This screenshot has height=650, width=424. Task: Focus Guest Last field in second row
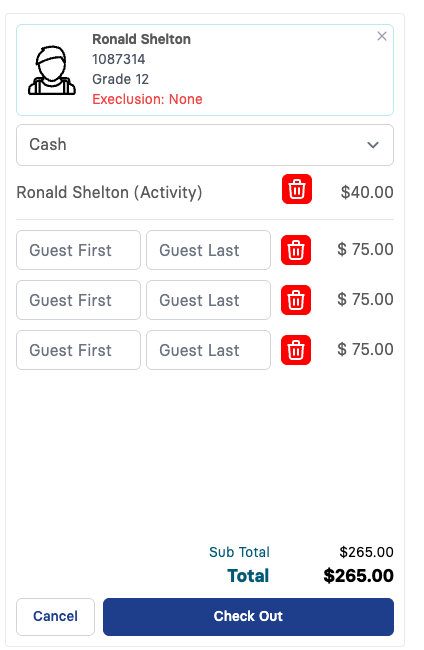208,300
